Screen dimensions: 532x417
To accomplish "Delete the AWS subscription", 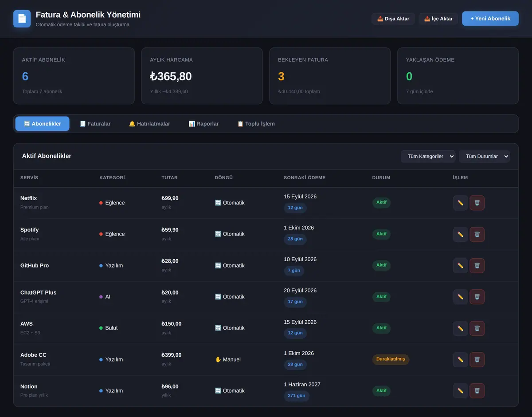I will point(477,328).
